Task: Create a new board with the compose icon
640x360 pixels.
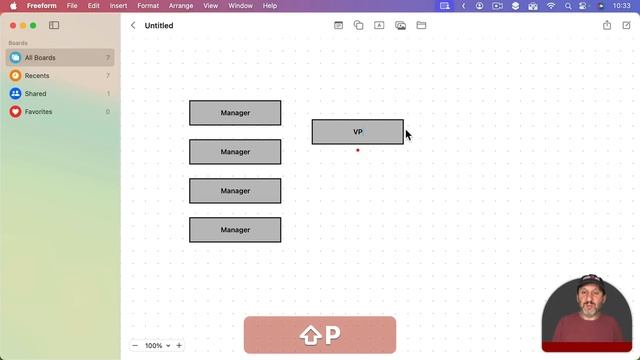Action: (627, 25)
